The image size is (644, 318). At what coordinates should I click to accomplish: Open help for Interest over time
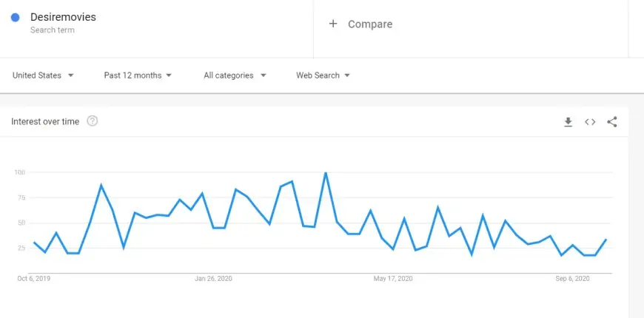pyautogui.click(x=93, y=121)
